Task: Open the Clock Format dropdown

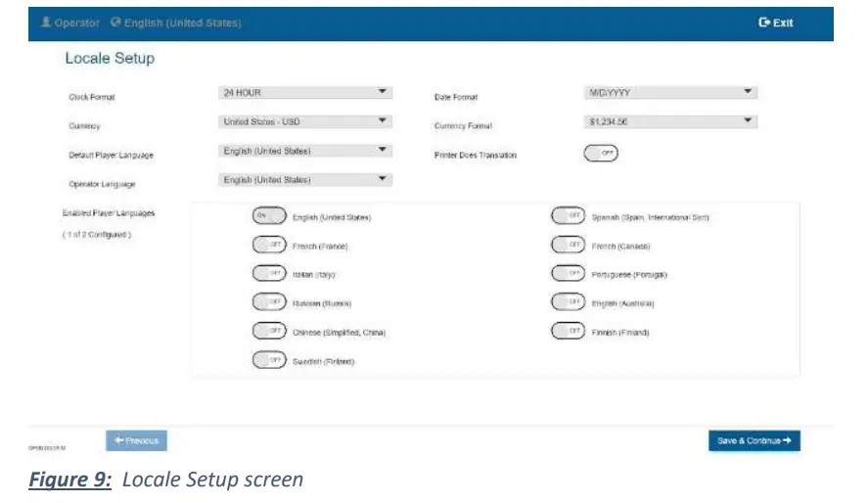Action: click(x=305, y=93)
